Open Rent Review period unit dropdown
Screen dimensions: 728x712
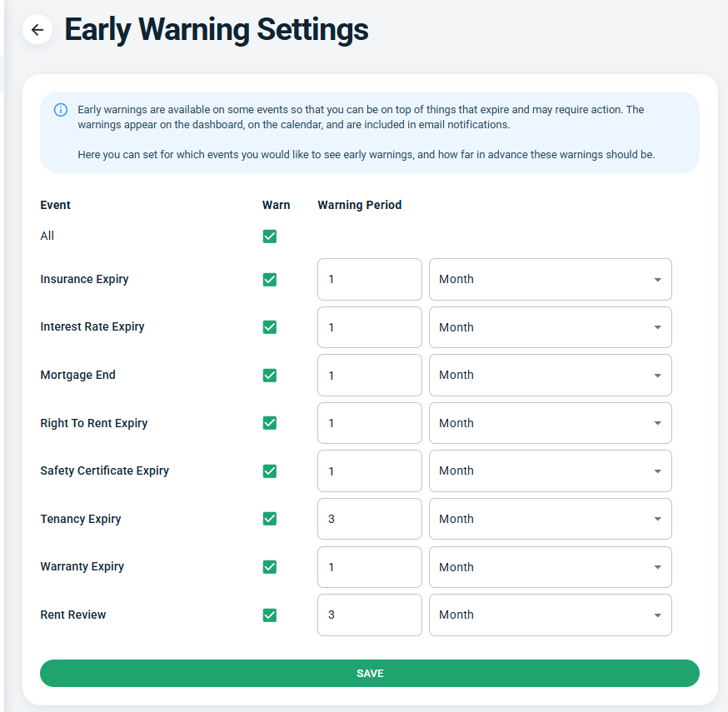coord(551,615)
